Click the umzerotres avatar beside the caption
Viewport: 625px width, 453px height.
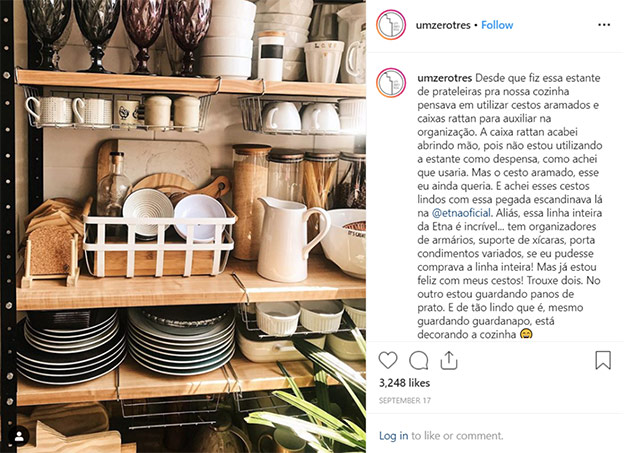pos(391,83)
